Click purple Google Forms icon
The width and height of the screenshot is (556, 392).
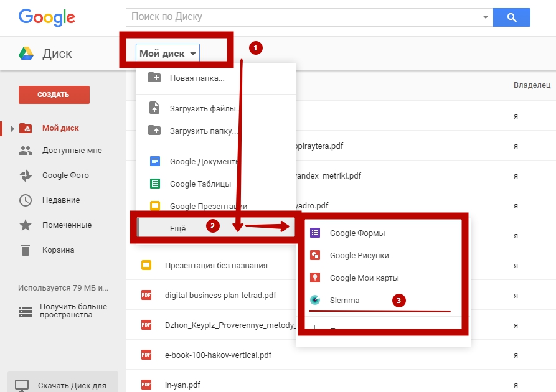315,233
